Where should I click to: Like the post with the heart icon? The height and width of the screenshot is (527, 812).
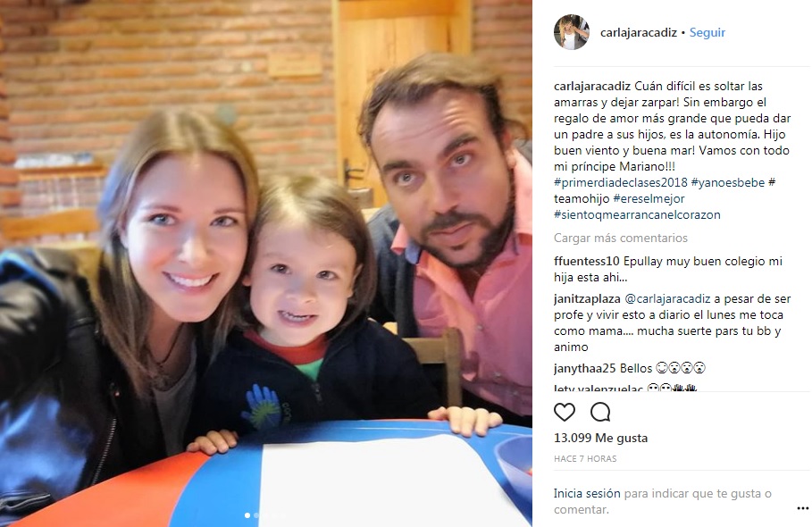[565, 412]
